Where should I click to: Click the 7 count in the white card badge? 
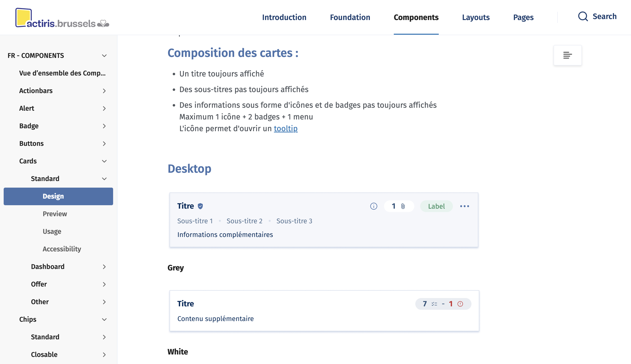425,304
